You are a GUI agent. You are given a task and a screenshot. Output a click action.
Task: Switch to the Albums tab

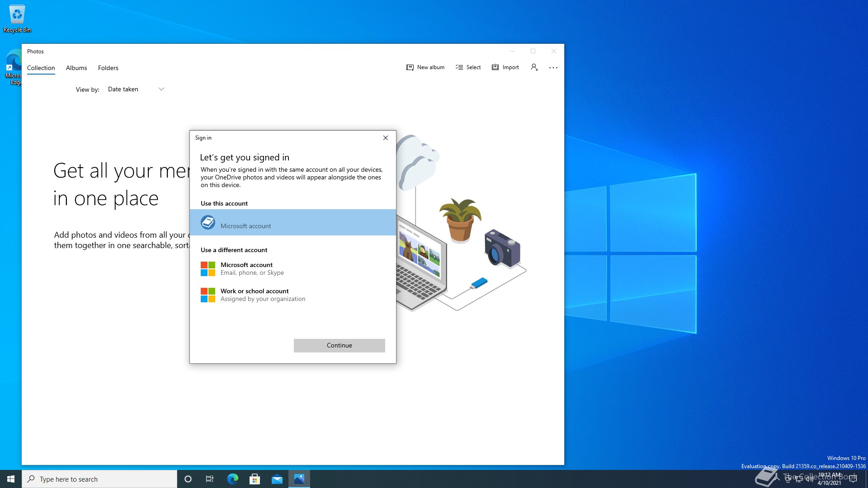pos(76,68)
